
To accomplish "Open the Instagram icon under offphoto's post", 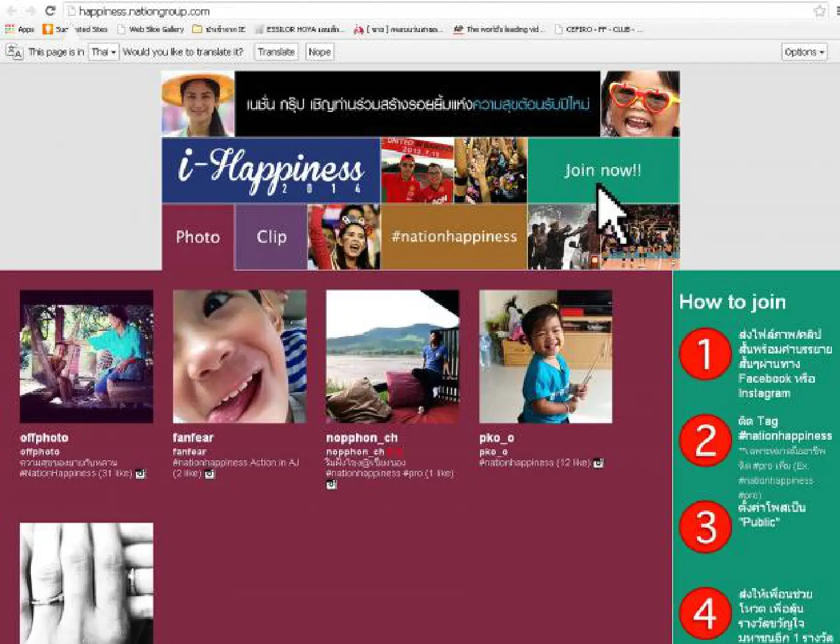I will coord(141,474).
